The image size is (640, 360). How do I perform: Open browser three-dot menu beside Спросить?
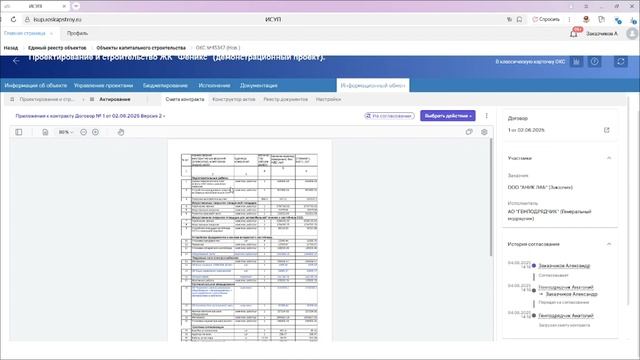pos(569,19)
